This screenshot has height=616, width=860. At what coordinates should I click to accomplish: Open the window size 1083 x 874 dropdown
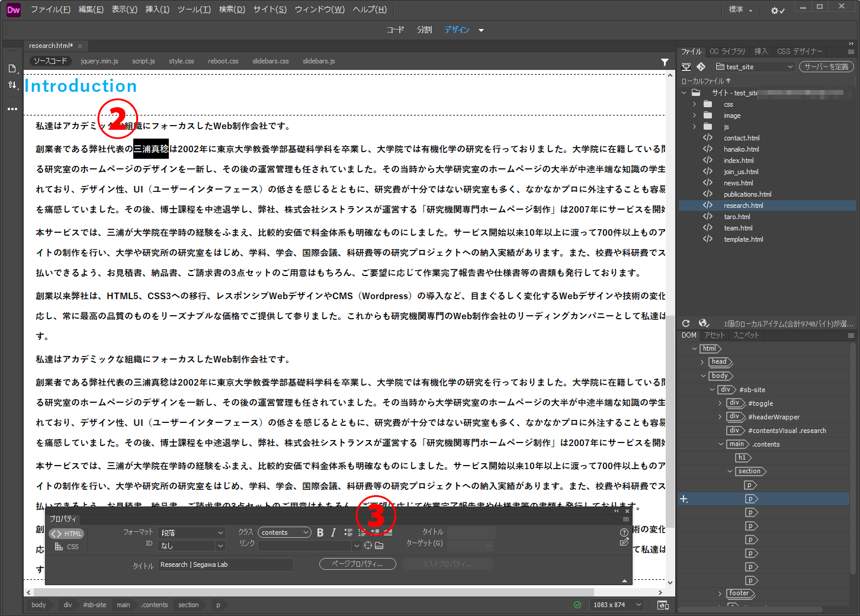(x=618, y=605)
